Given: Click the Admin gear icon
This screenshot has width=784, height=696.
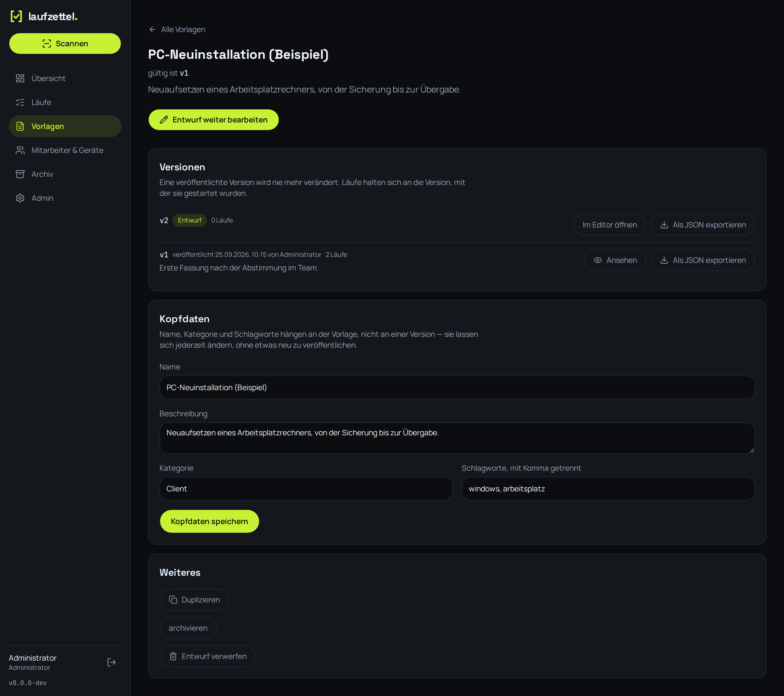Looking at the screenshot, I should tap(20, 198).
